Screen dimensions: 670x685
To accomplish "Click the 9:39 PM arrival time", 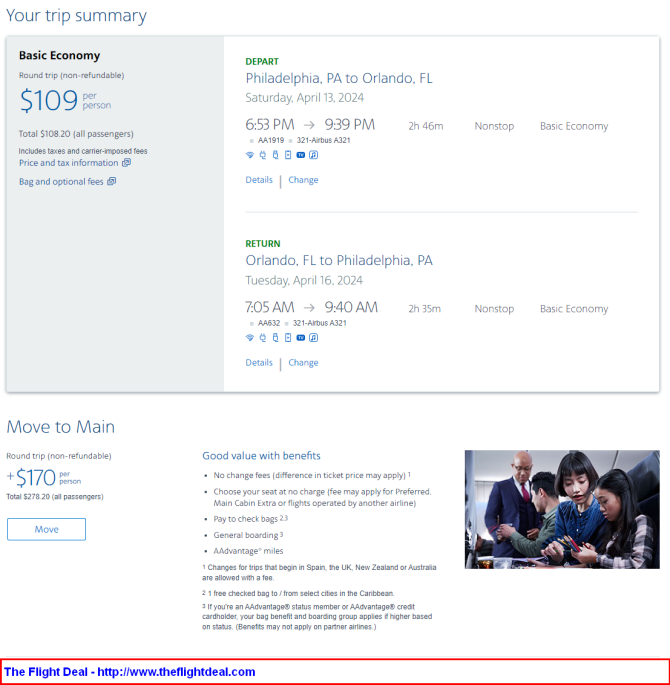I will (x=349, y=125).
